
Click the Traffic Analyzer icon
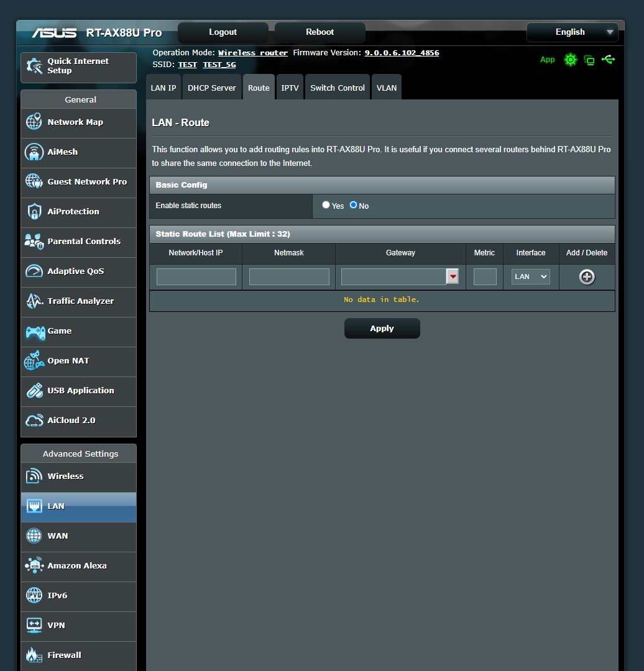(34, 301)
